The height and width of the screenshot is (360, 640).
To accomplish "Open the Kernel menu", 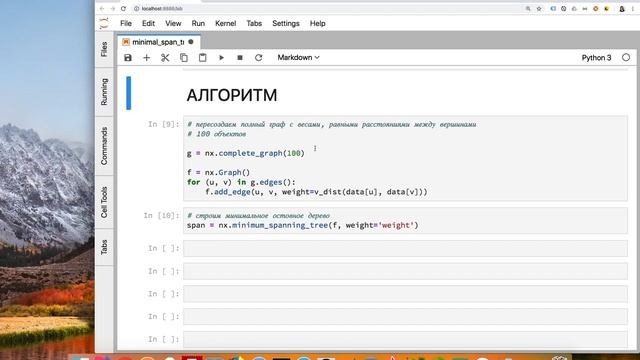I will pyautogui.click(x=225, y=23).
